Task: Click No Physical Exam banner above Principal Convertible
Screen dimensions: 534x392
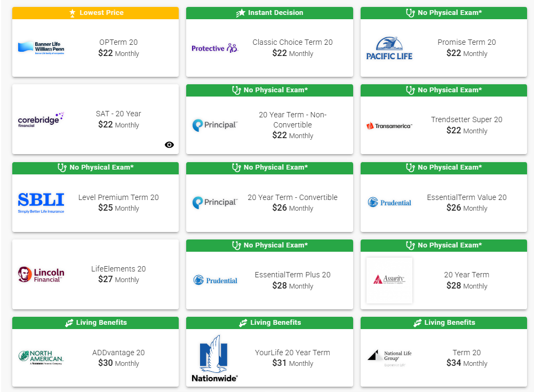Action: pyautogui.click(x=269, y=168)
